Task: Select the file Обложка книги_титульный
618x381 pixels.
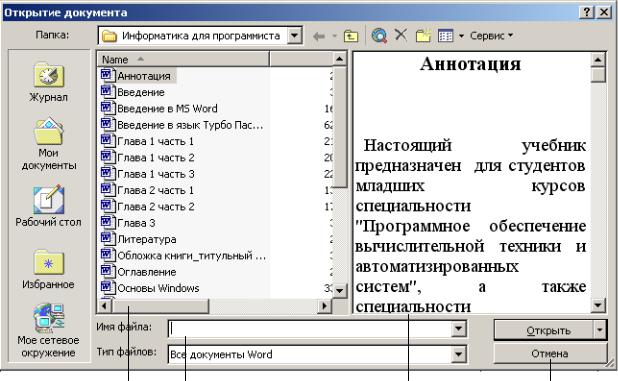Action: [192, 256]
